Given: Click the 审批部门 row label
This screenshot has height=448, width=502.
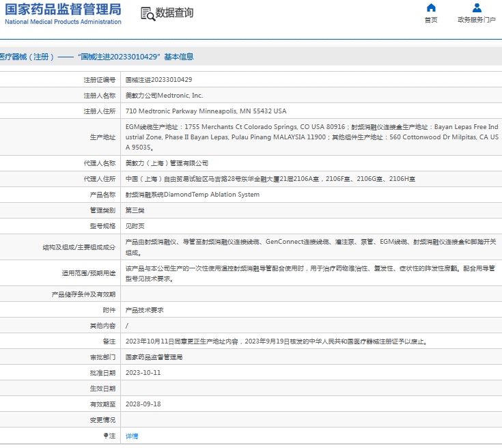Looking at the screenshot, I should click(102, 357).
